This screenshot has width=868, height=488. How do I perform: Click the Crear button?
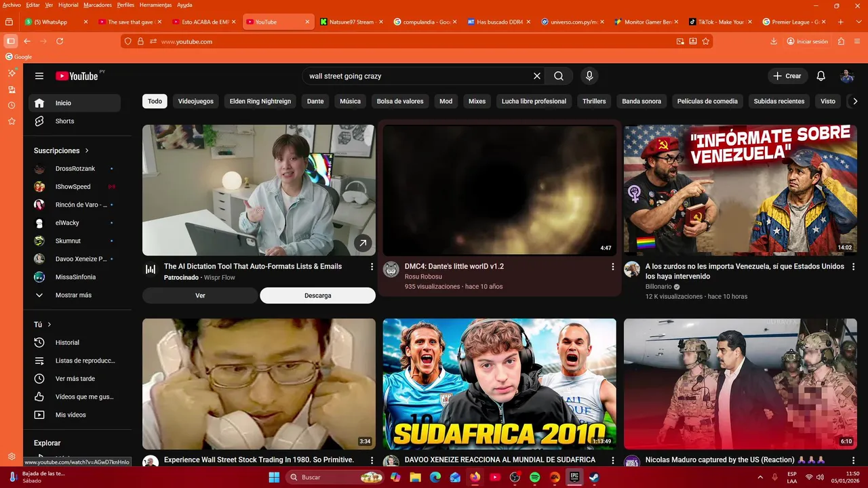pos(787,76)
